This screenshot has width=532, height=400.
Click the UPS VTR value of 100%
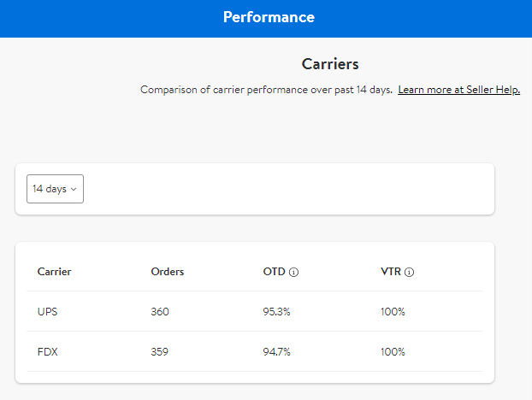(x=393, y=312)
